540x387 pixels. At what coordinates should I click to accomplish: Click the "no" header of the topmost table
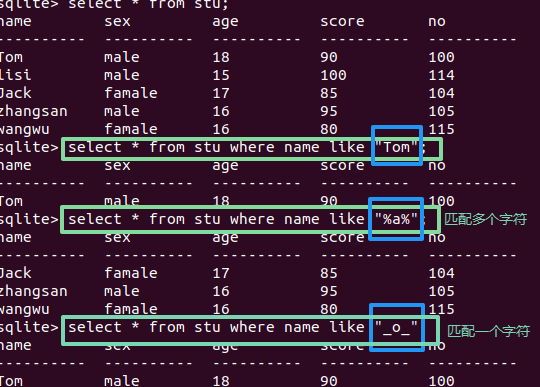(437, 22)
